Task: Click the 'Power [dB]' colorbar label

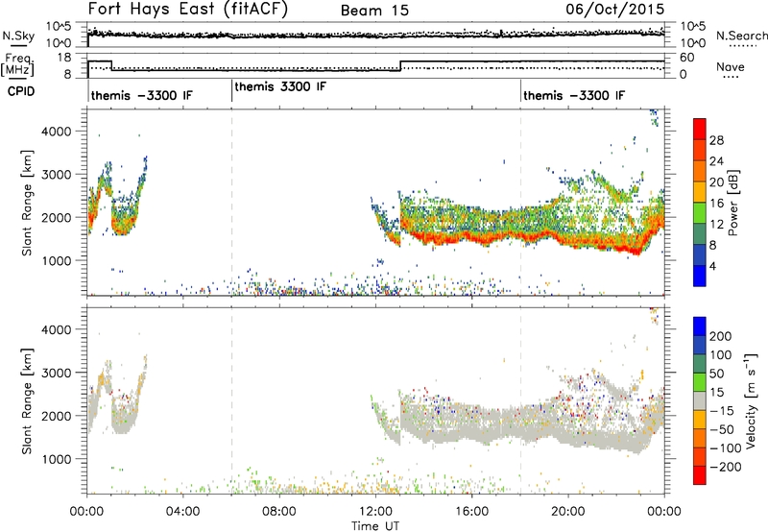Action: pos(732,203)
